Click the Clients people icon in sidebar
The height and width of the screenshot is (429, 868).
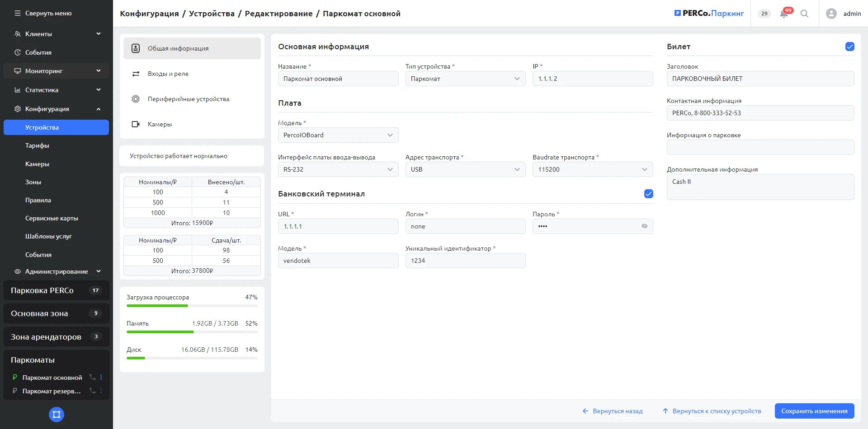(18, 34)
